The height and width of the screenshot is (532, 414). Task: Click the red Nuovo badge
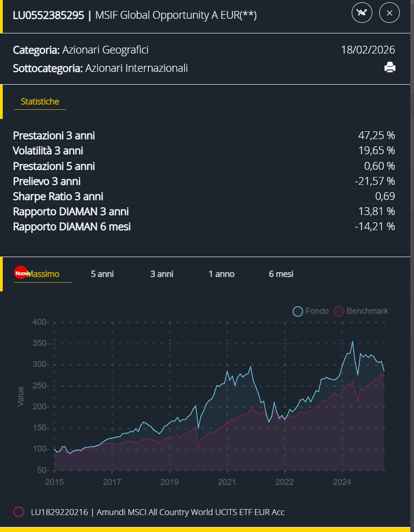pos(21,273)
